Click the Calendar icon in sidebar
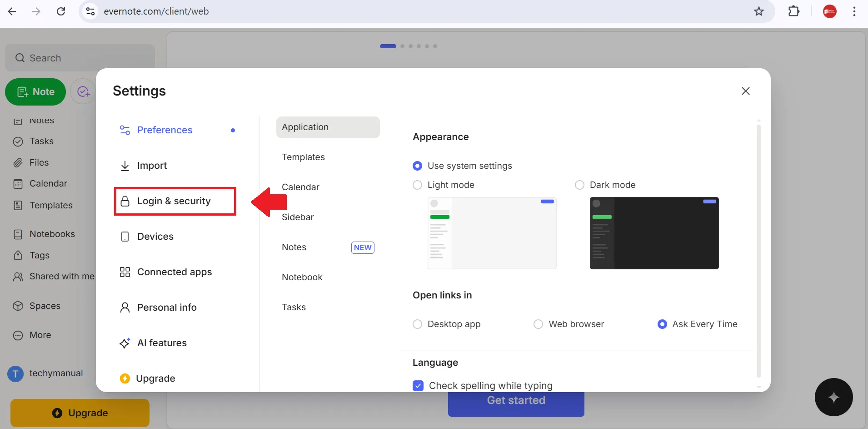Image resolution: width=868 pixels, height=429 pixels. [x=18, y=183]
